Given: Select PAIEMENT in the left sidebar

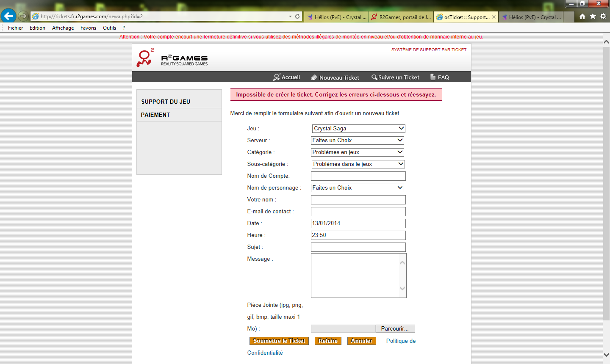Looking at the screenshot, I should (155, 115).
